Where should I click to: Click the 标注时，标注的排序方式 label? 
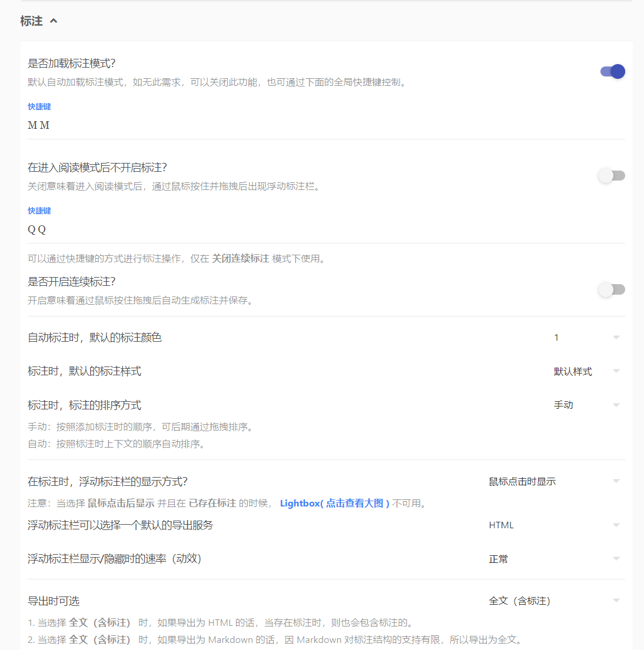pos(84,405)
